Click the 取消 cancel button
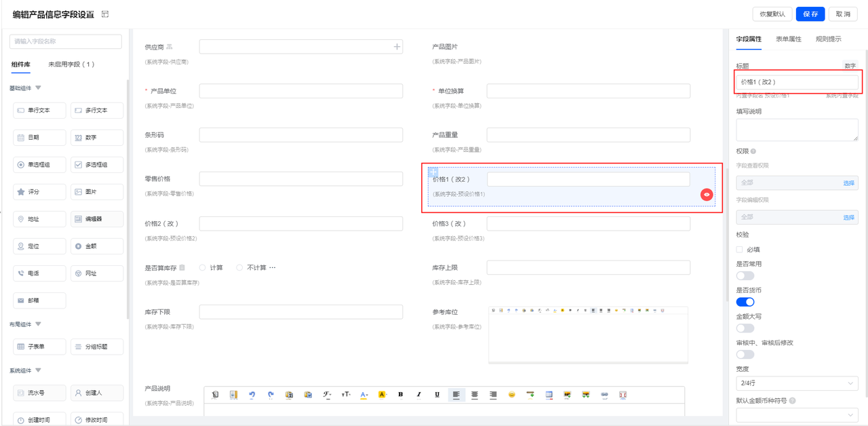The image size is (868, 426). point(843,14)
